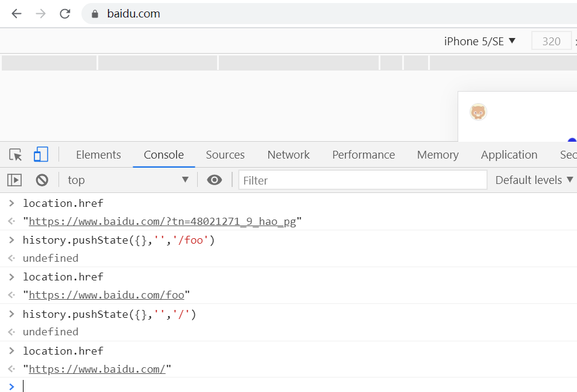Show the console sidebar icon
This screenshot has height=392, width=577.
pos(14,180)
